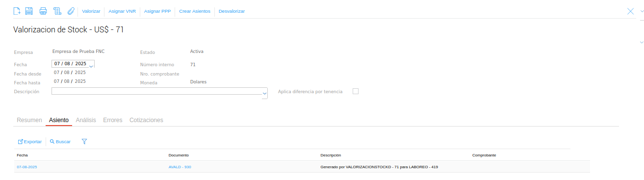This screenshot has width=644, height=180.
Task: Click the Moneda value 'Dolares'
Action: (x=198, y=81)
